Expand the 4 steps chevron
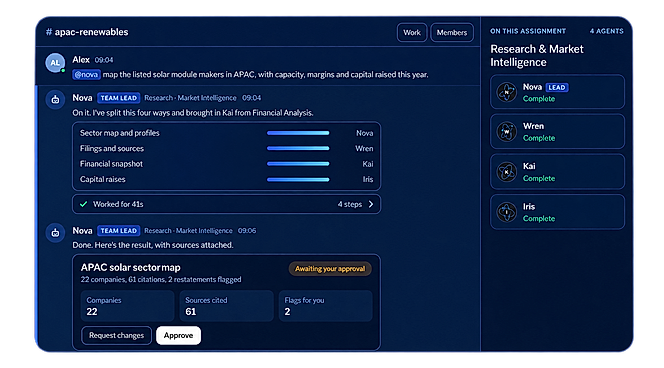The width and height of the screenshot is (664, 368). point(371,204)
